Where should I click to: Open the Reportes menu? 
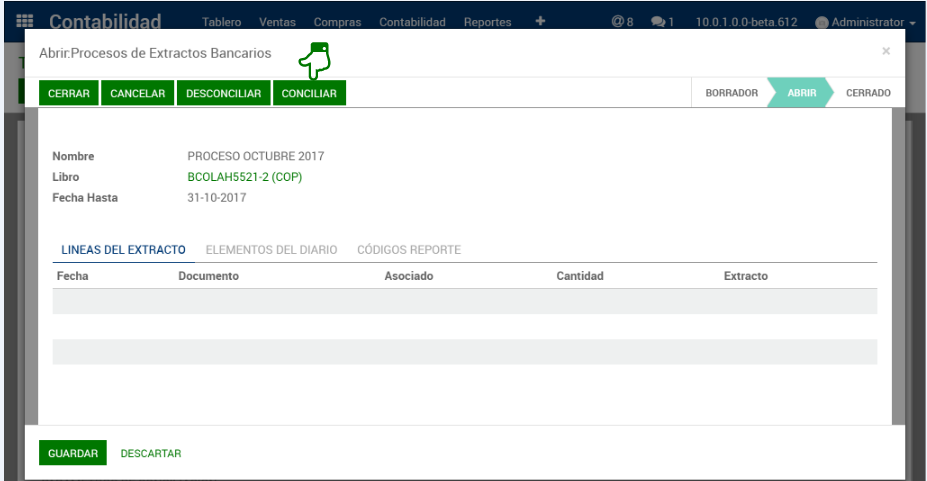487,22
